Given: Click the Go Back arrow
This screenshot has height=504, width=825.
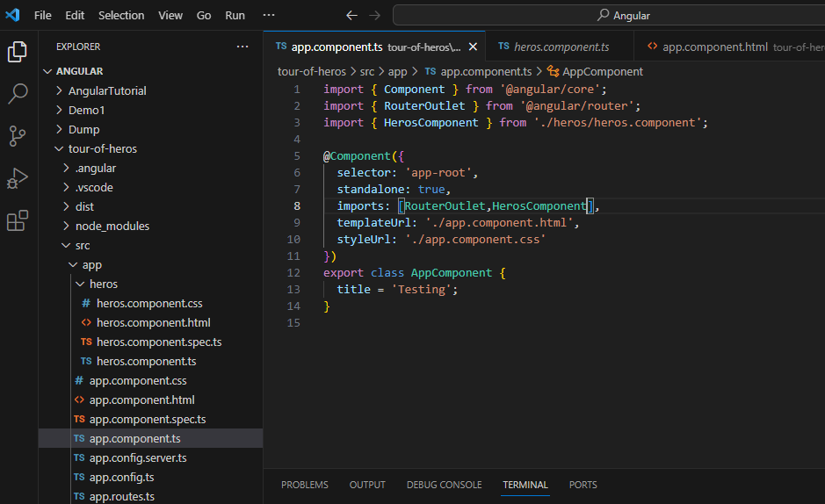Looking at the screenshot, I should click(351, 15).
